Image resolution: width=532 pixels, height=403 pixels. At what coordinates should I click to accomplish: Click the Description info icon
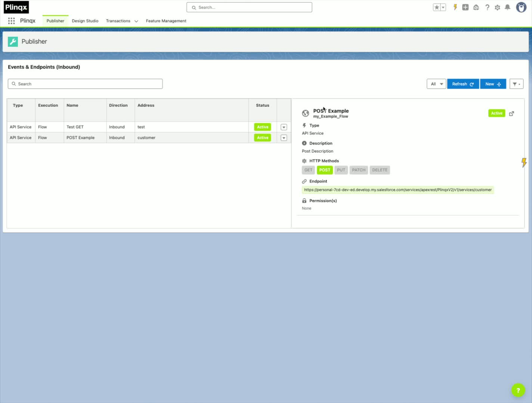[x=304, y=143]
